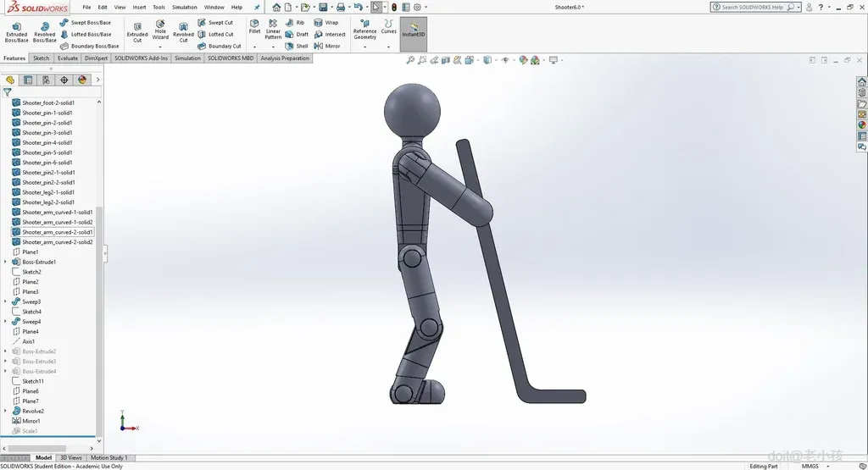Select the Fillet feature tool
This screenshot has height=470, width=868.
tap(254, 26)
